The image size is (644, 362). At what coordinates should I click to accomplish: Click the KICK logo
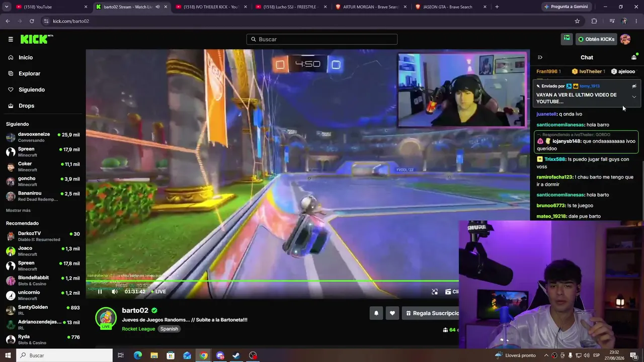pyautogui.click(x=37, y=39)
